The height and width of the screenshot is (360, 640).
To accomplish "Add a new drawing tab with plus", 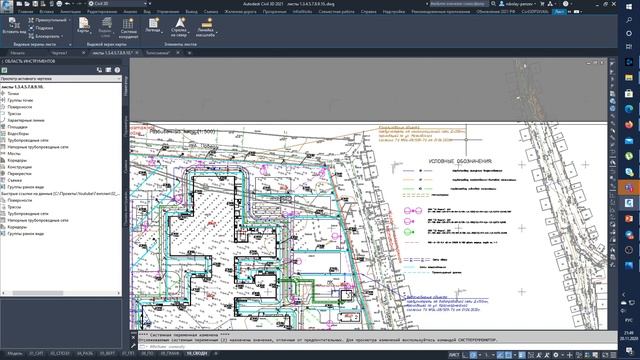I will tap(189, 53).
